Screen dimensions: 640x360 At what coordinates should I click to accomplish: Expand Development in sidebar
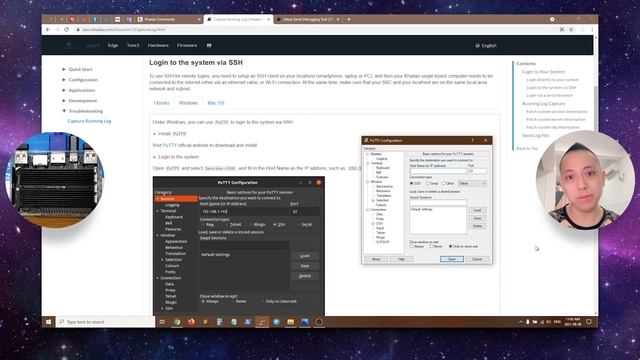(80, 100)
